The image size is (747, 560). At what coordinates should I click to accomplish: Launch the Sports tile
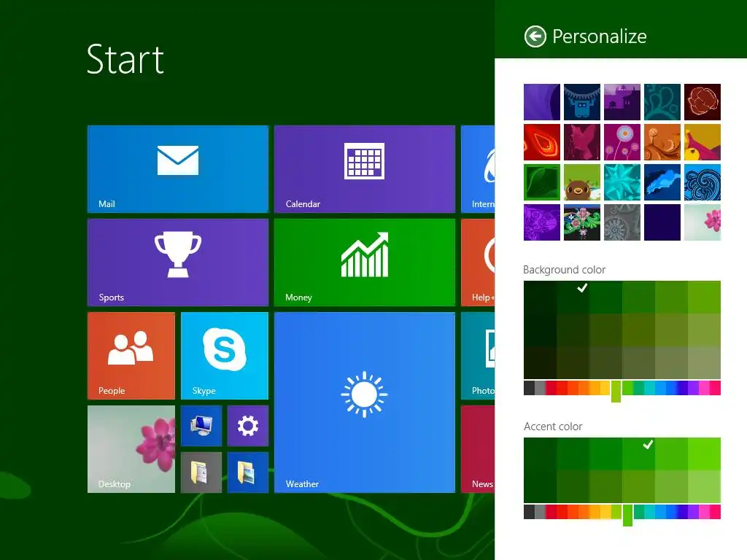[178, 262]
